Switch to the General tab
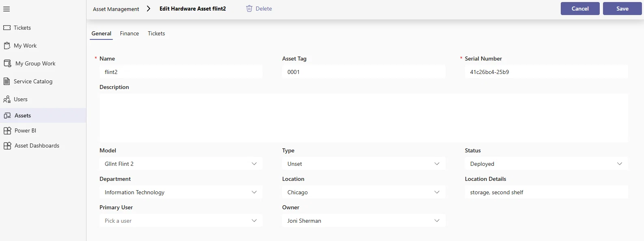Image resolution: width=644 pixels, height=241 pixels. [101, 33]
